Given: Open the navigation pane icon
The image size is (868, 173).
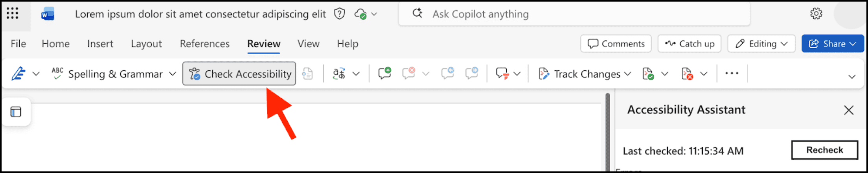Looking at the screenshot, I should pos(16,112).
